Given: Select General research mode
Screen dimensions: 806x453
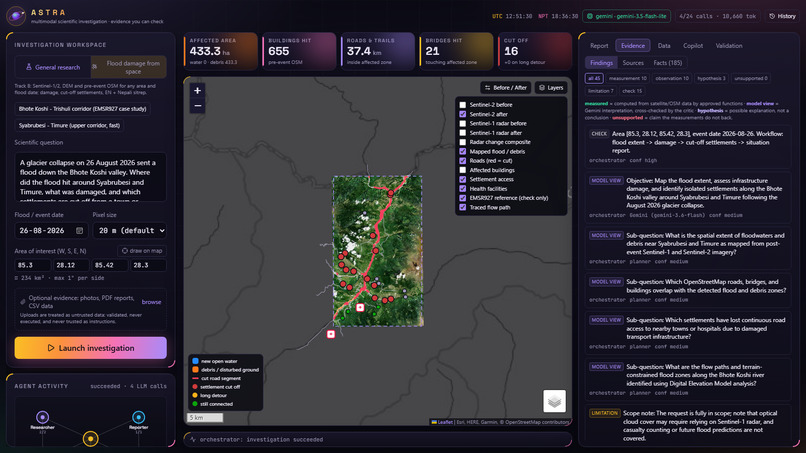Looking at the screenshot, I should pos(52,67).
